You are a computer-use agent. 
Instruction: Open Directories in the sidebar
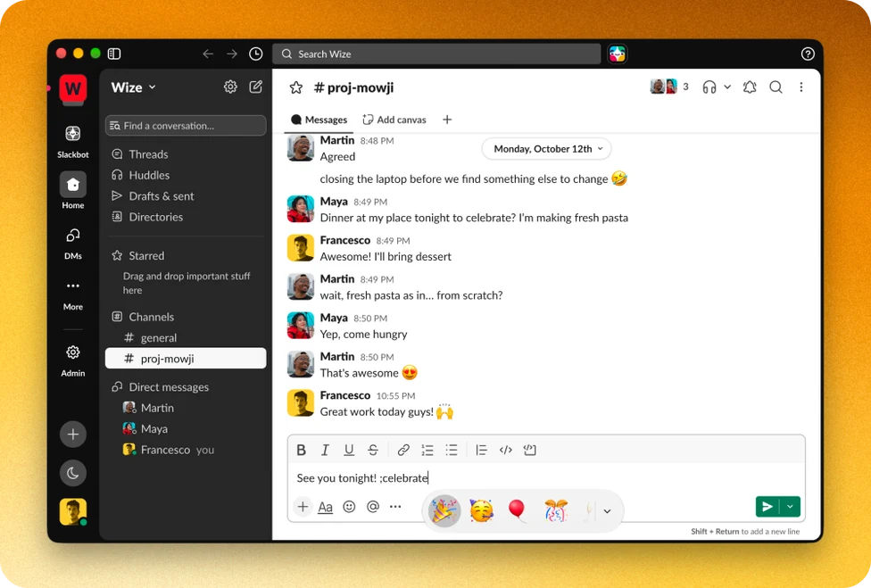pyautogui.click(x=186, y=217)
